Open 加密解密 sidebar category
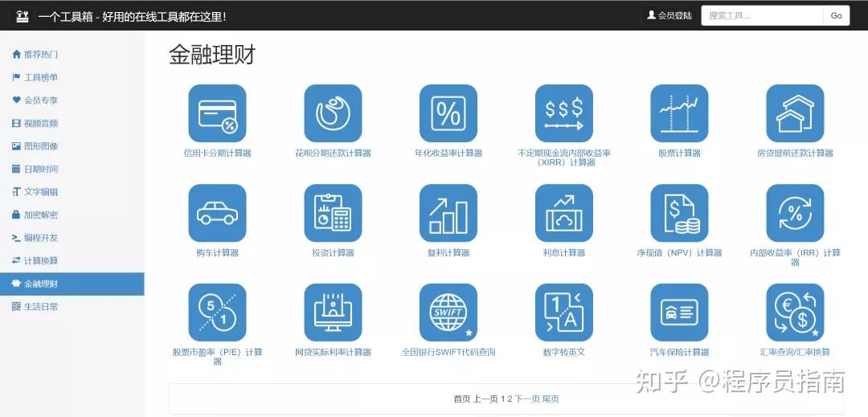 [40, 215]
